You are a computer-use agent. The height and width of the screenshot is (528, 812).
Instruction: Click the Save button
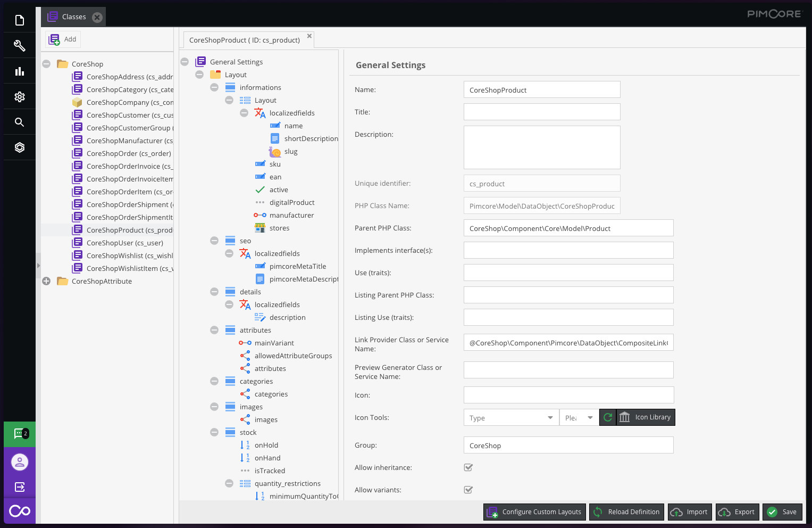[782, 512]
